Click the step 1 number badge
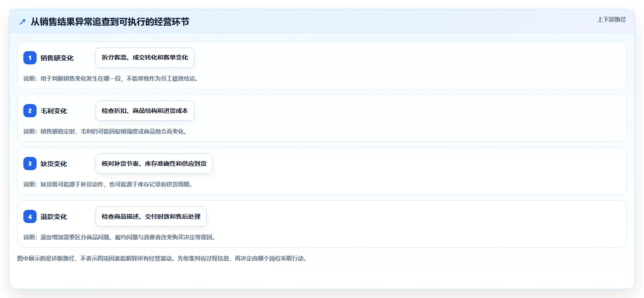The width and height of the screenshot is (644, 298). tap(30, 58)
